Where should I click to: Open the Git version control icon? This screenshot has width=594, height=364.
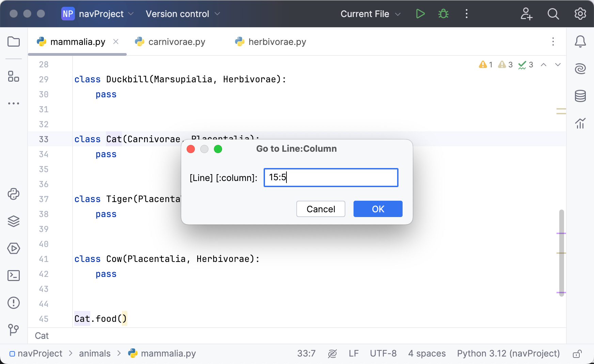[14, 329]
